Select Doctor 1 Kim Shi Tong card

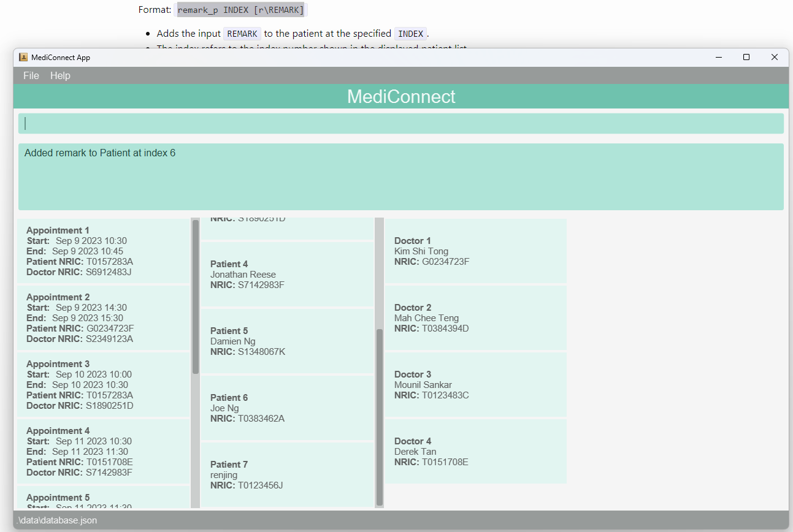pos(476,251)
